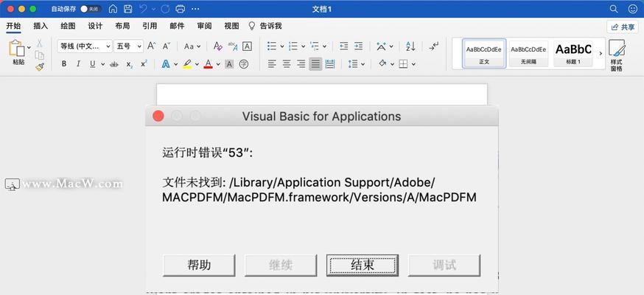Show paragraph marks icon
The image size is (644, 295).
coord(433,46)
